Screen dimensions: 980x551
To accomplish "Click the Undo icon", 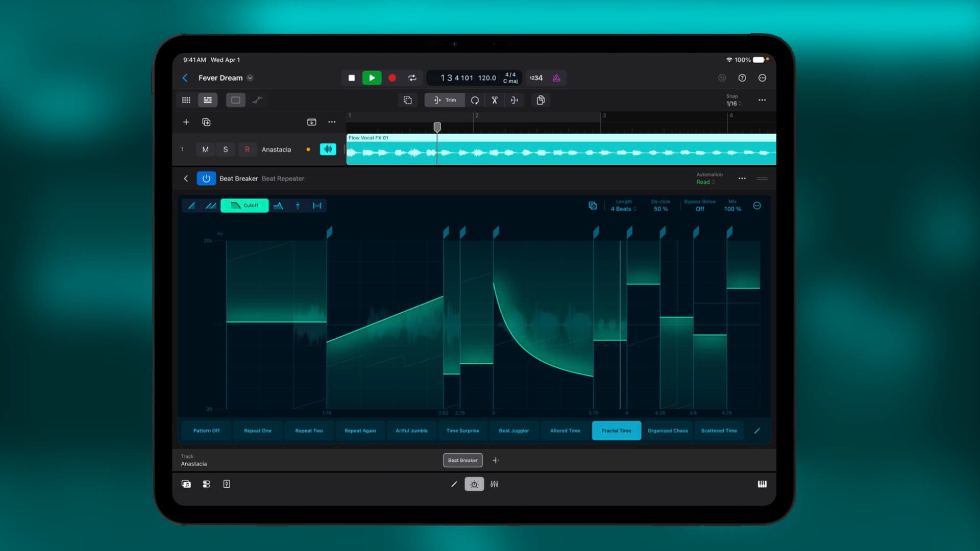I will [x=722, y=78].
